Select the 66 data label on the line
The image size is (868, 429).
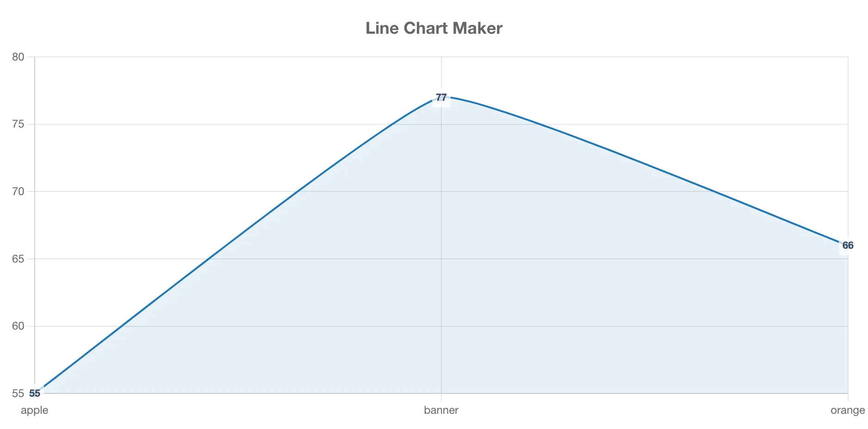click(x=848, y=245)
